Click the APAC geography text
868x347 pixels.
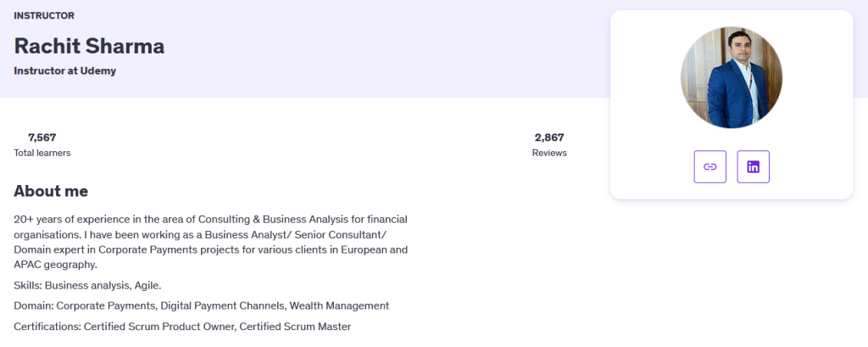55,265
